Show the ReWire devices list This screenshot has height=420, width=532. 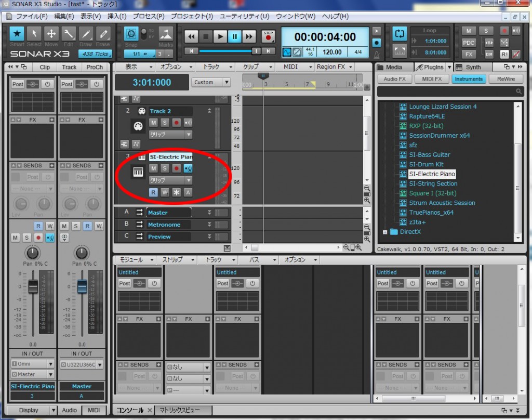506,79
